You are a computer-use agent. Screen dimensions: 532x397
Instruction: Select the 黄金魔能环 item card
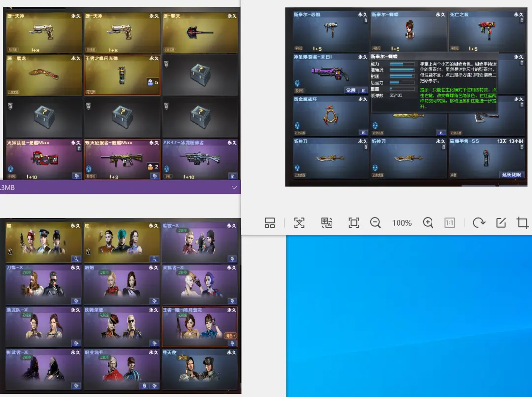click(x=331, y=116)
